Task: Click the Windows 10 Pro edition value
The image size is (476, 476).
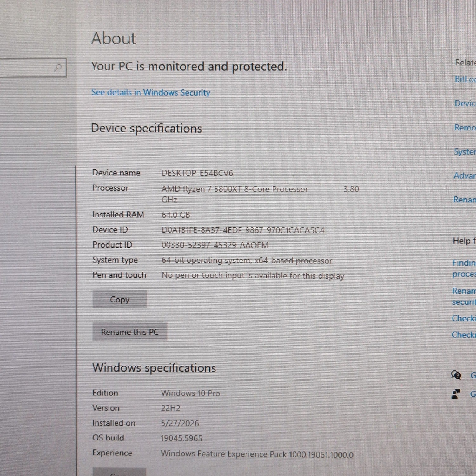Action: pos(190,393)
